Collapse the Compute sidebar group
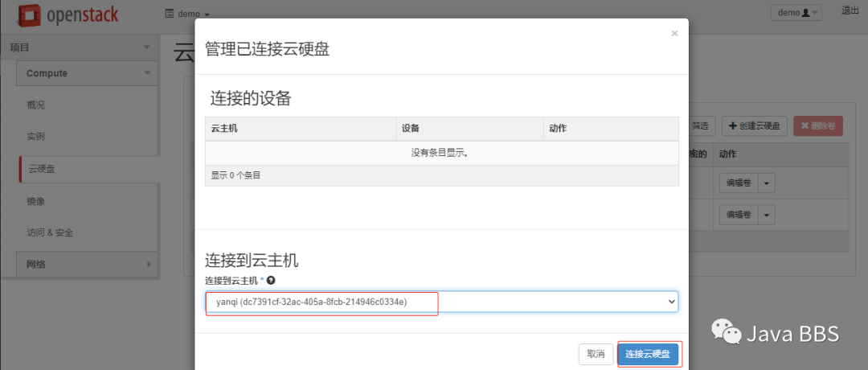Image resolution: width=868 pixels, height=370 pixels. tap(88, 73)
